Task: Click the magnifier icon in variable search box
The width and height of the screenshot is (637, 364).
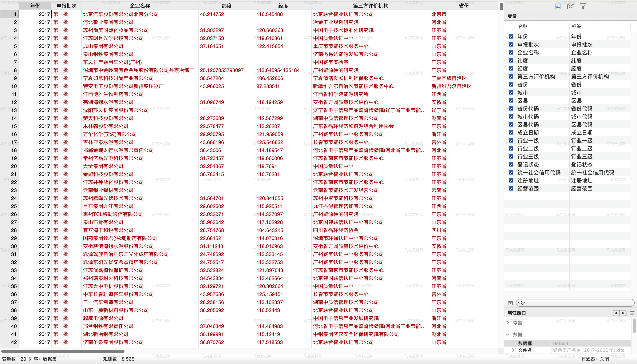Action: (x=521, y=303)
